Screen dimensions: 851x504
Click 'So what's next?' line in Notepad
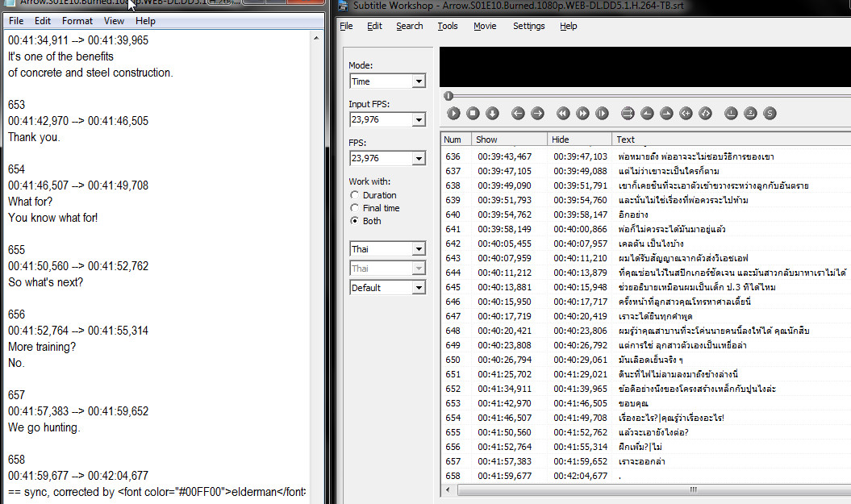[x=46, y=282]
